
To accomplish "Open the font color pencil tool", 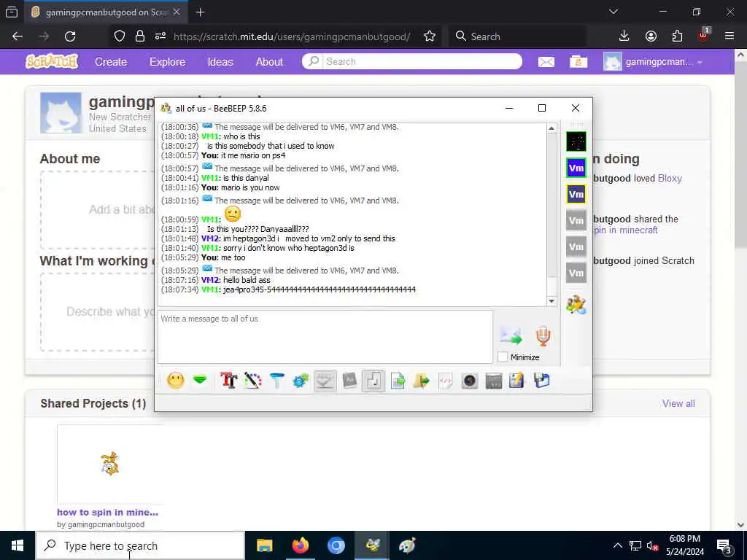I will tap(253, 381).
